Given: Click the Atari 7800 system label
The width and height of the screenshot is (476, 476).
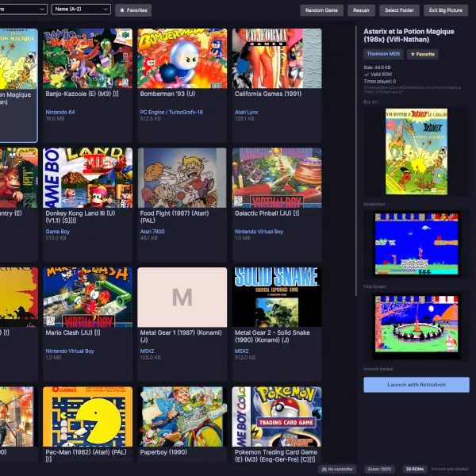Looking at the screenshot, I should pyautogui.click(x=152, y=232).
